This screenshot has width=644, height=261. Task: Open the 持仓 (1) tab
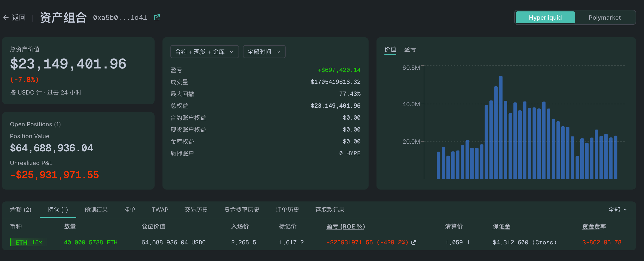(58, 209)
